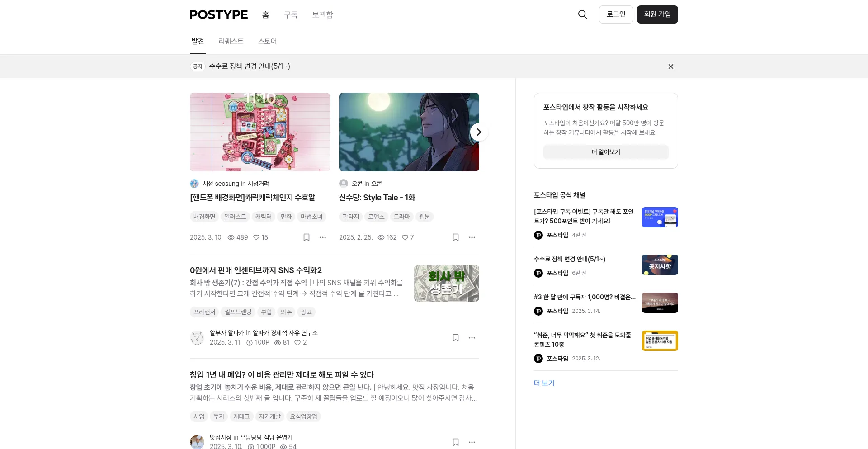This screenshot has height=449, width=868.
Task: Open #3 한 달 만에 구독자 1,000명 post
Action: pos(585,297)
